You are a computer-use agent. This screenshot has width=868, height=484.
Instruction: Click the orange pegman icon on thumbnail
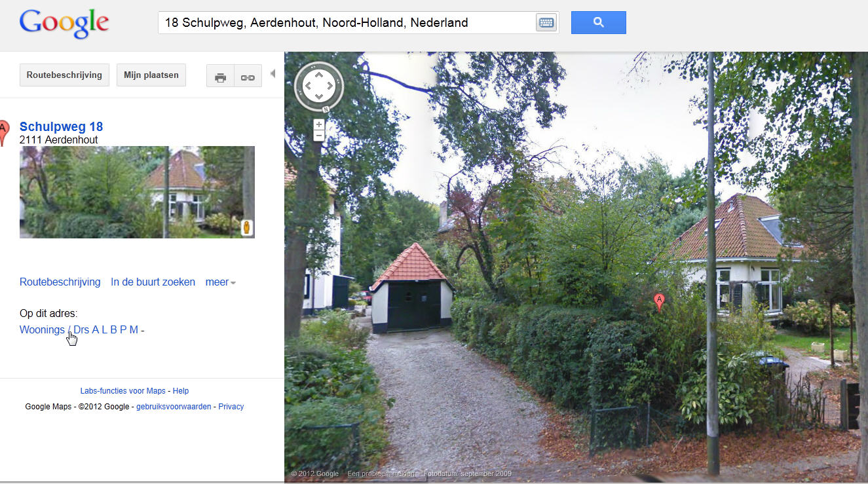pos(246,227)
